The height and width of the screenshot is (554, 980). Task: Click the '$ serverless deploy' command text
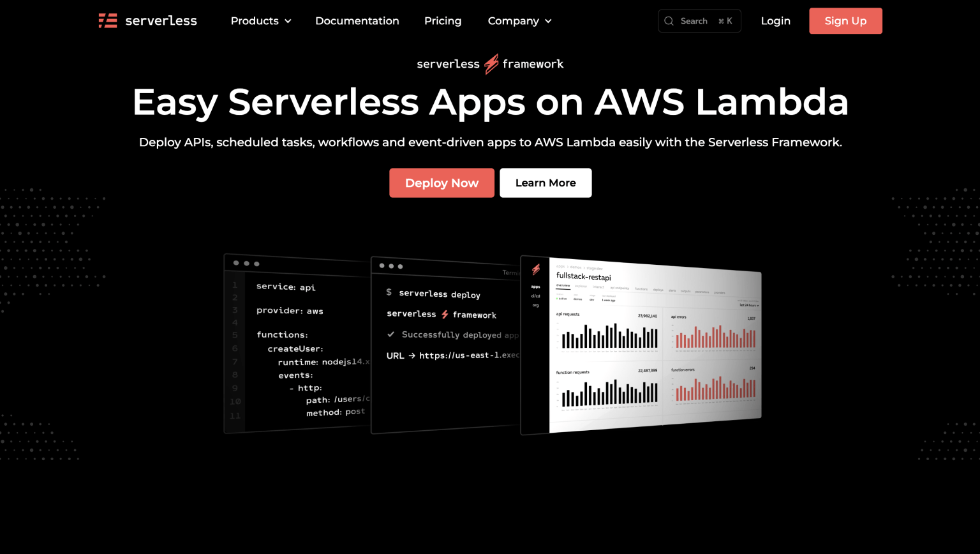pos(433,294)
